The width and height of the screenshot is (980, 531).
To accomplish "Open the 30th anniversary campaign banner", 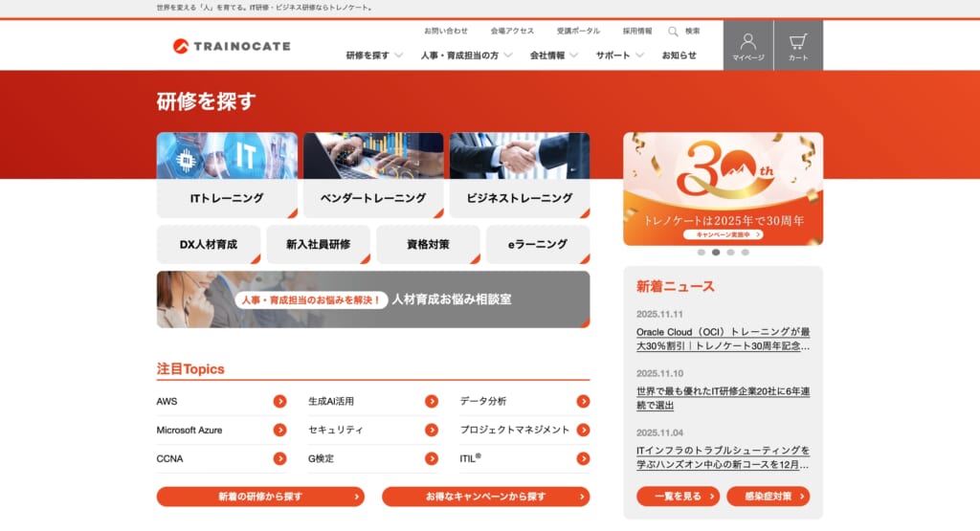I will (724, 188).
